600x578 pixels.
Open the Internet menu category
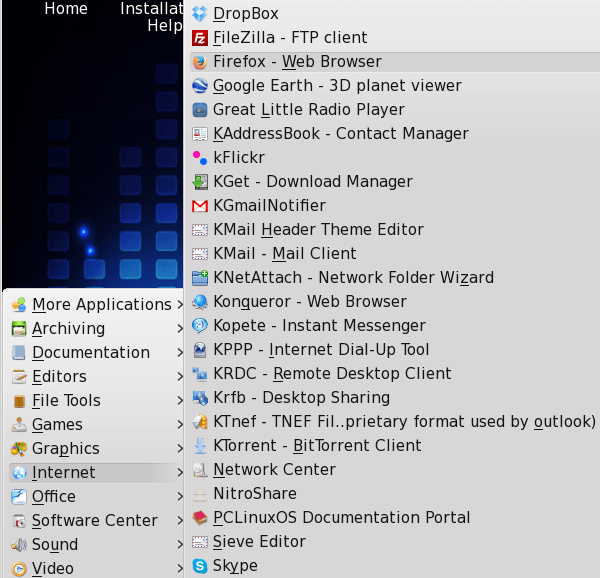[x=96, y=473]
